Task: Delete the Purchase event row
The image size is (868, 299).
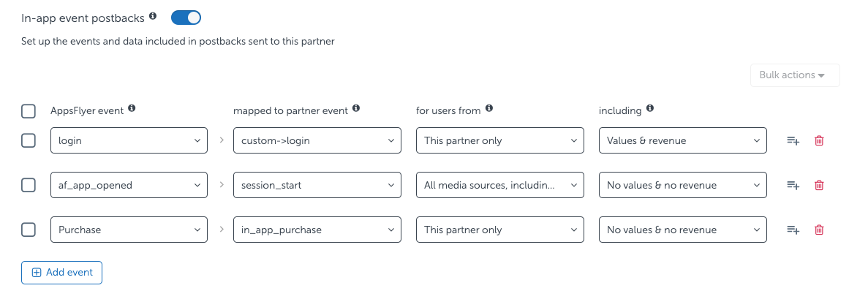Action: pos(819,230)
